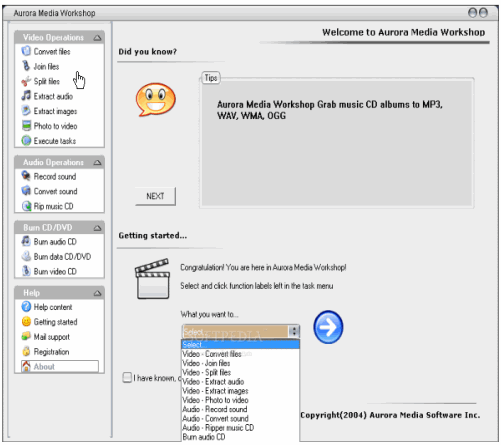501x445 pixels.
Task: Open 'Join files' task label
Action: coord(46,67)
